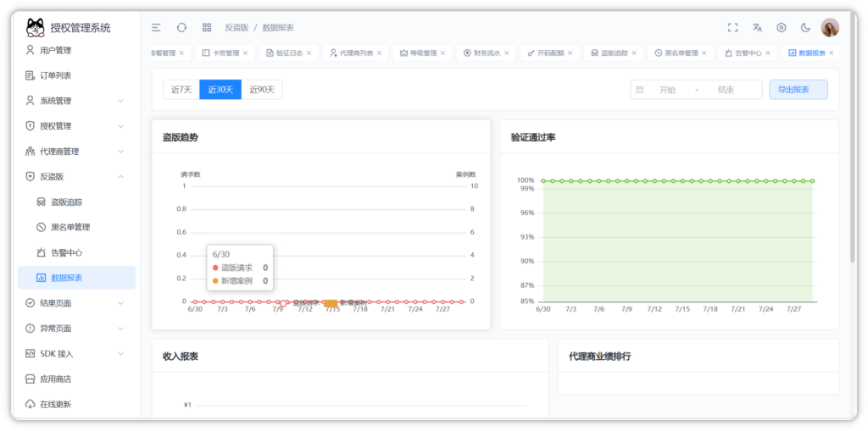
Task: Open 应用商店 in the sidebar
Action: coord(76,379)
